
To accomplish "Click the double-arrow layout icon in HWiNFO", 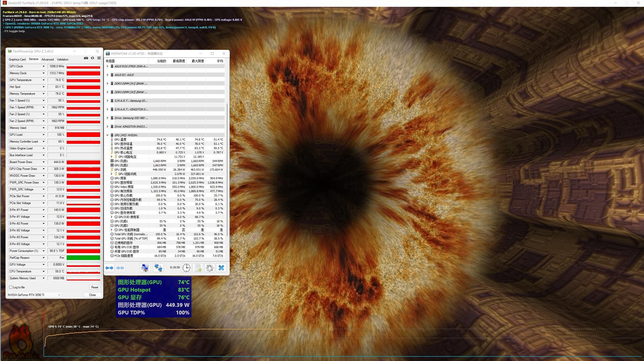I will pos(109,268).
